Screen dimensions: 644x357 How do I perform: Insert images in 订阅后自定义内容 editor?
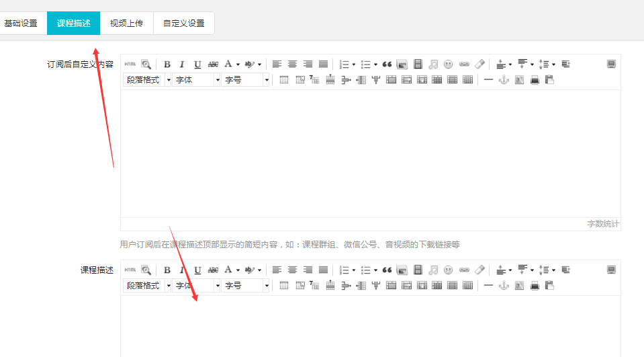click(402, 64)
